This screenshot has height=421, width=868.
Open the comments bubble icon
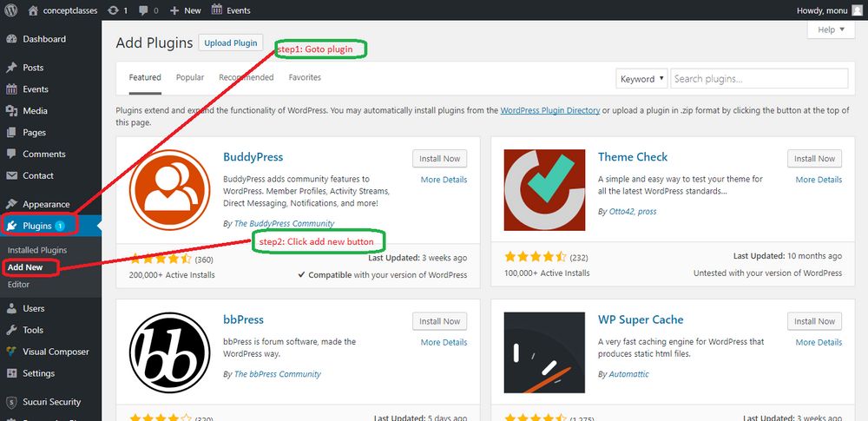pos(143,10)
